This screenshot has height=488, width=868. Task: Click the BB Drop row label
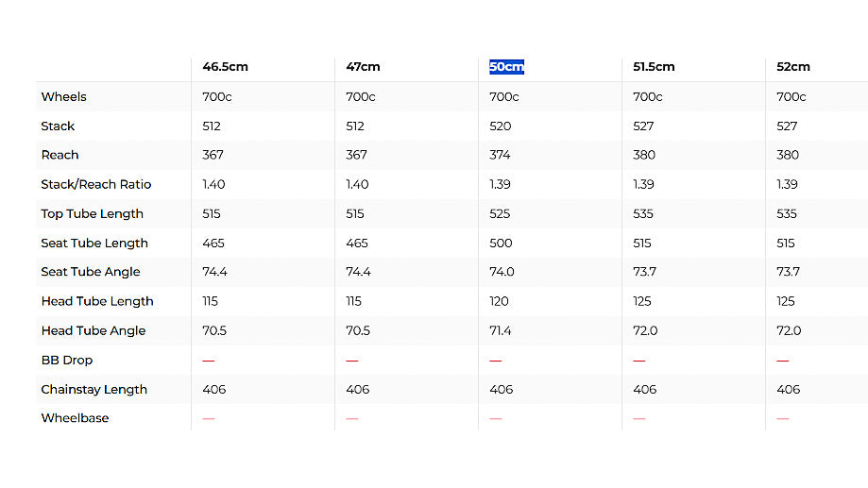tap(66, 360)
